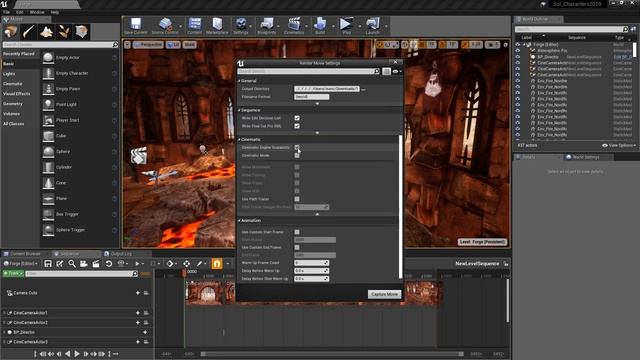Open the Perspective viewport dropdown
Image resolution: width=640 pixels, height=360 pixels.
[148, 44]
